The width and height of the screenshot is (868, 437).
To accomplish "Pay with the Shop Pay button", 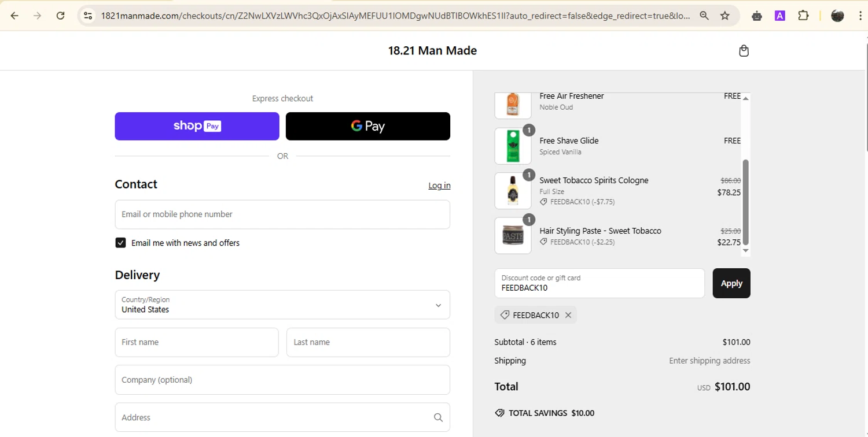I will (197, 126).
